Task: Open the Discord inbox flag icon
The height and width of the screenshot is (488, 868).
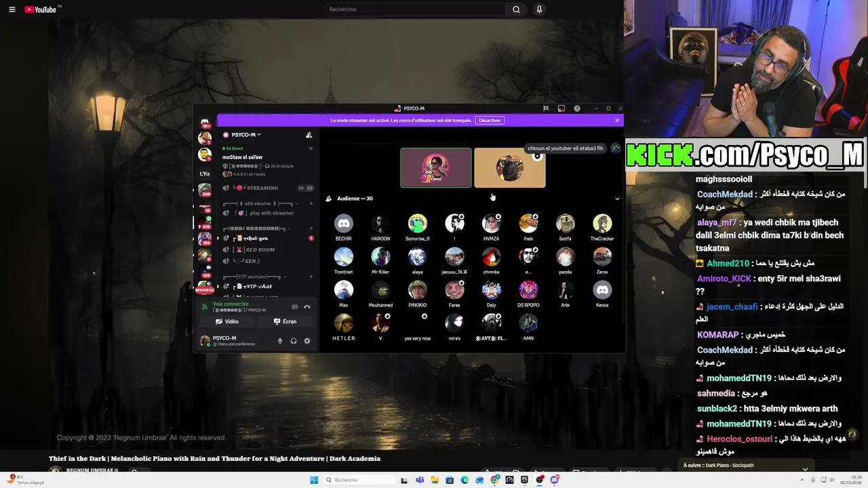Action: tap(546, 108)
